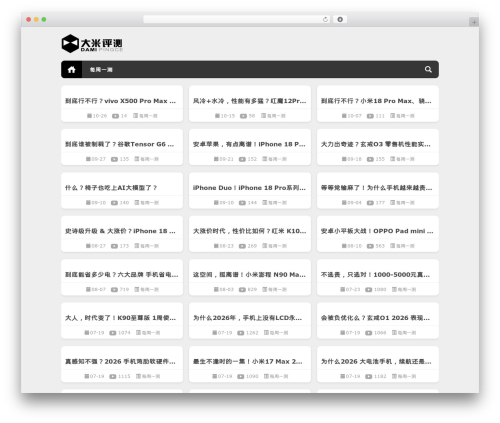
Task: Open the 为什么手机越来越贵 article
Action: 376,188
